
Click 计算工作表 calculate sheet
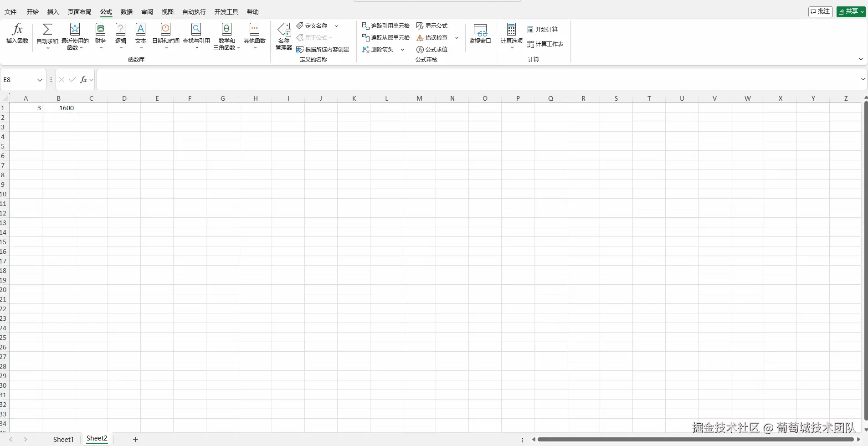545,44
